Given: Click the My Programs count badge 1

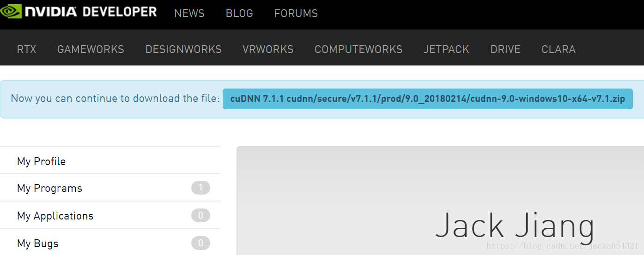Looking at the screenshot, I should (200, 188).
